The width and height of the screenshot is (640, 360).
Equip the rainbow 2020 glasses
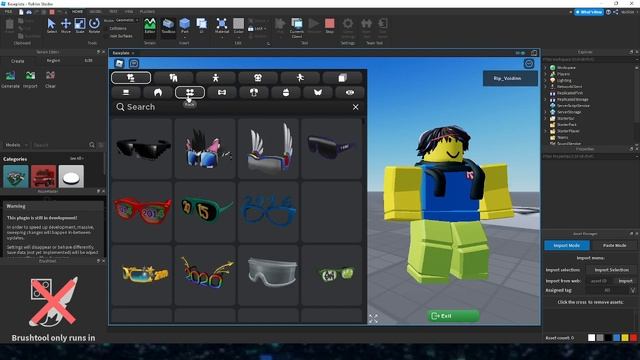pos(205,275)
